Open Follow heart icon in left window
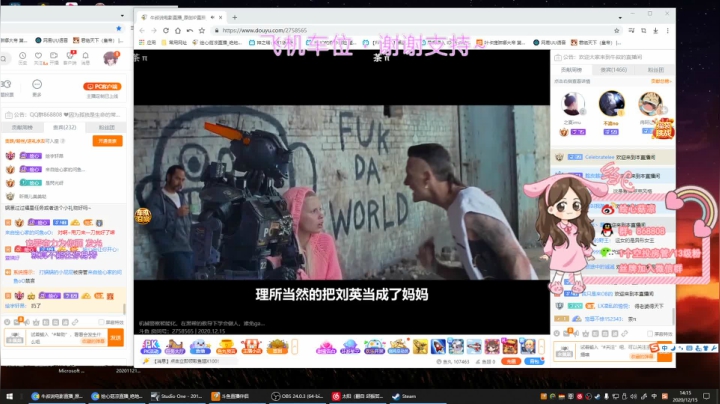720x404 pixels. pos(38,58)
